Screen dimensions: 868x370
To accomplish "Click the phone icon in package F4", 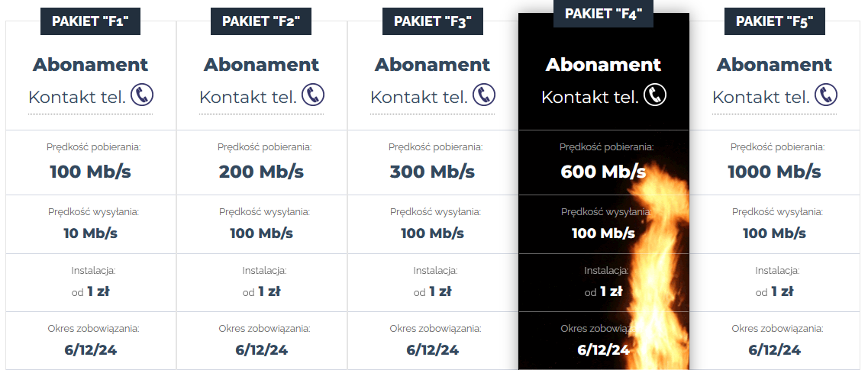I will click(x=655, y=95).
